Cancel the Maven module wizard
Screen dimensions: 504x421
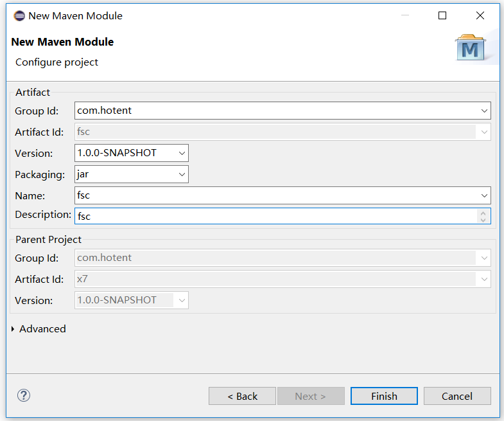tap(457, 396)
